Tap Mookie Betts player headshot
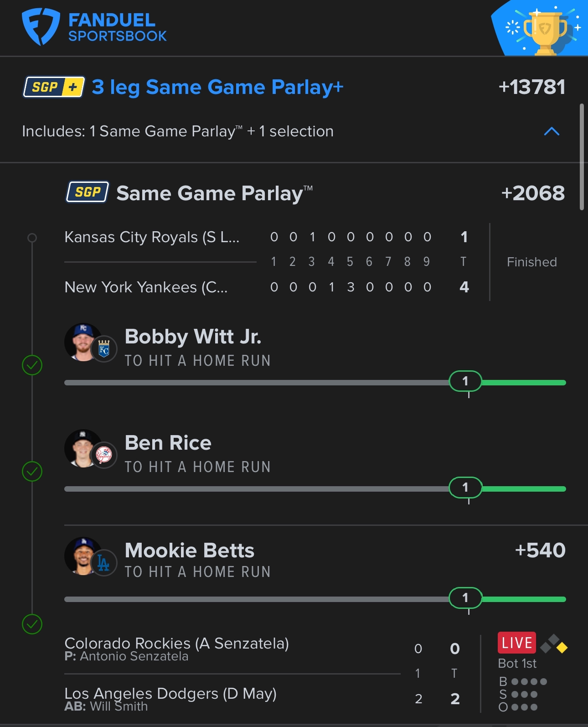The image size is (588, 727). [x=83, y=556]
